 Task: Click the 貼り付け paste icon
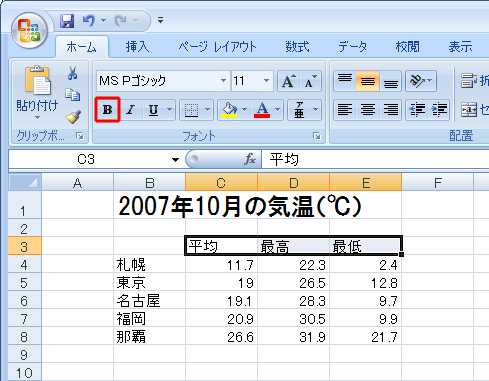pos(38,80)
